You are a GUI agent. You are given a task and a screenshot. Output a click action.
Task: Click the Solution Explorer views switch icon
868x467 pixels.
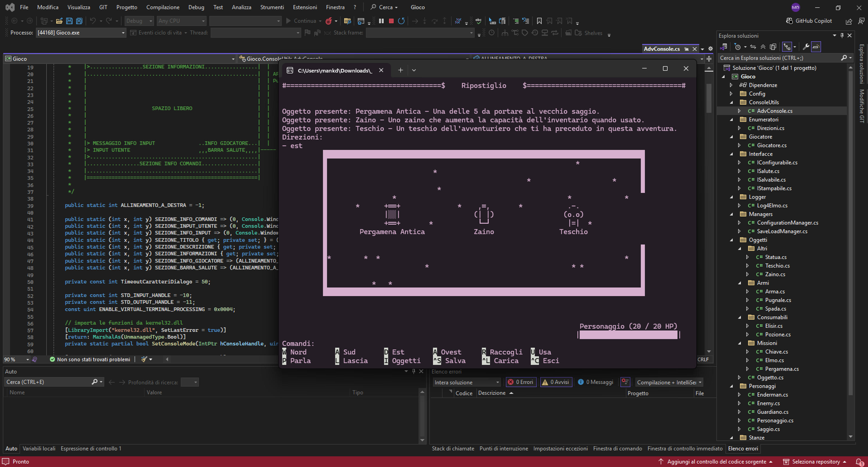723,47
